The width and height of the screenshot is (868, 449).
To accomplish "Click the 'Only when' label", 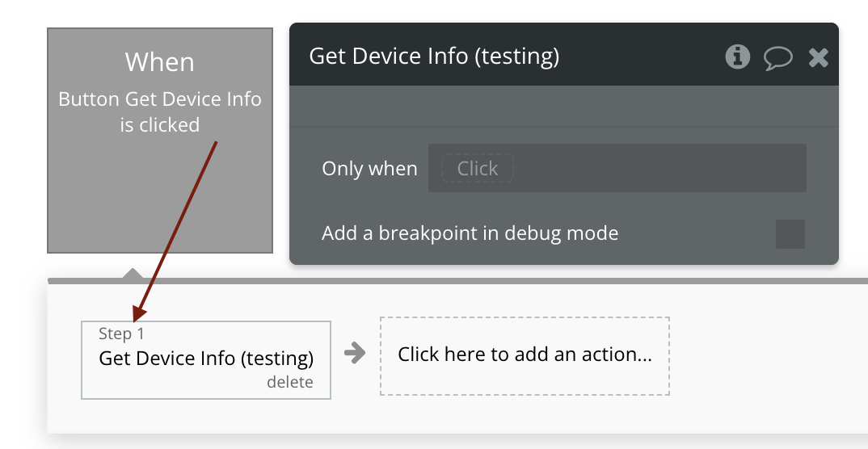I will pos(369,168).
